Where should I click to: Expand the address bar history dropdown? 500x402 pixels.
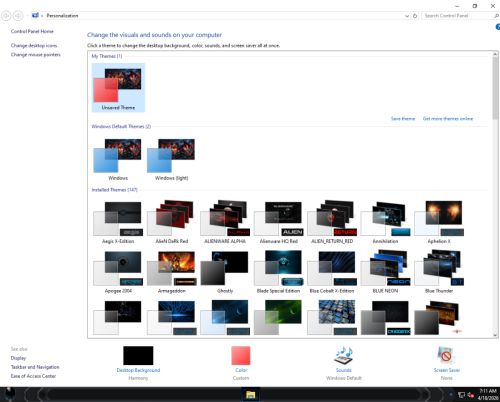coord(407,16)
